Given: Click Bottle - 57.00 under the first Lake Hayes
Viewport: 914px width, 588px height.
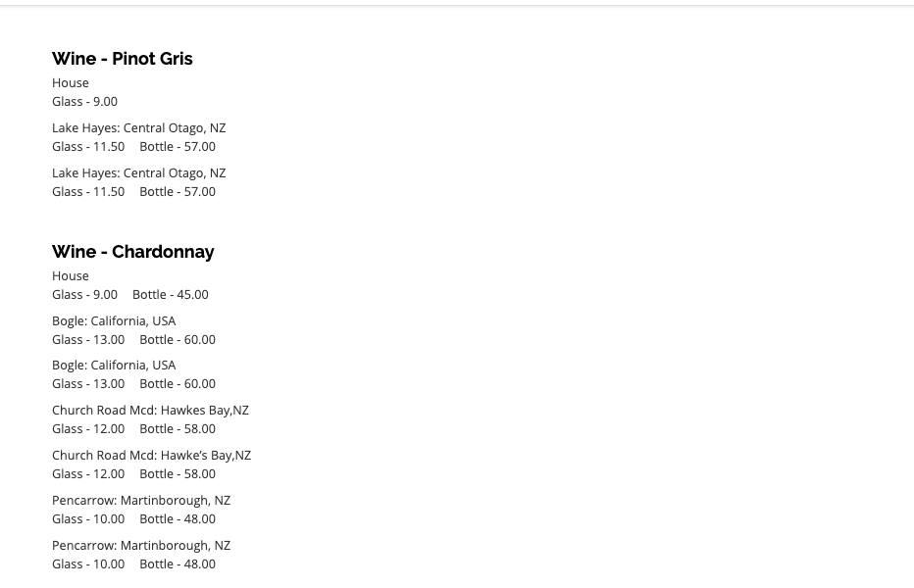Looking at the screenshot, I should pyautogui.click(x=178, y=147).
